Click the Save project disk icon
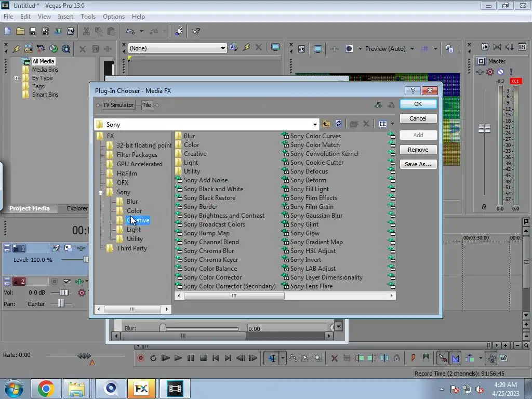This screenshot has width=532, height=399. coord(33,31)
